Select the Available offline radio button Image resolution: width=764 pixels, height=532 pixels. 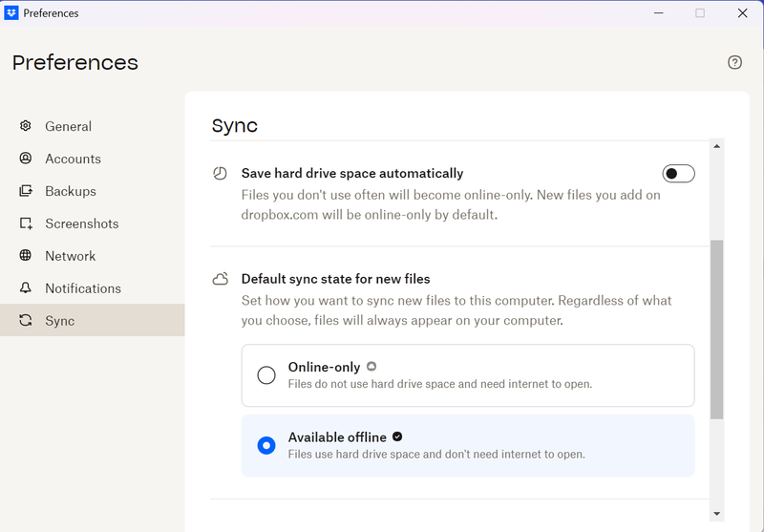(266, 445)
